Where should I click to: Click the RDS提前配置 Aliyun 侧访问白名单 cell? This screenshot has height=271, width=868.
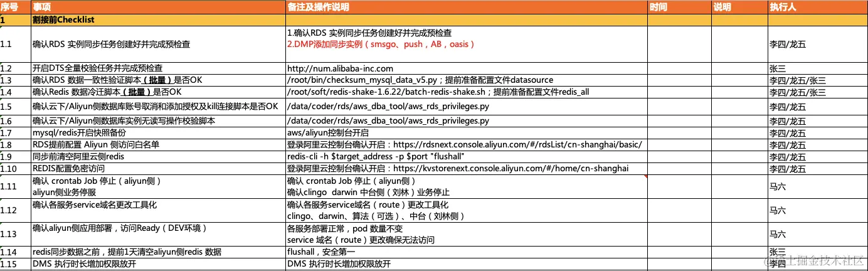click(158, 145)
